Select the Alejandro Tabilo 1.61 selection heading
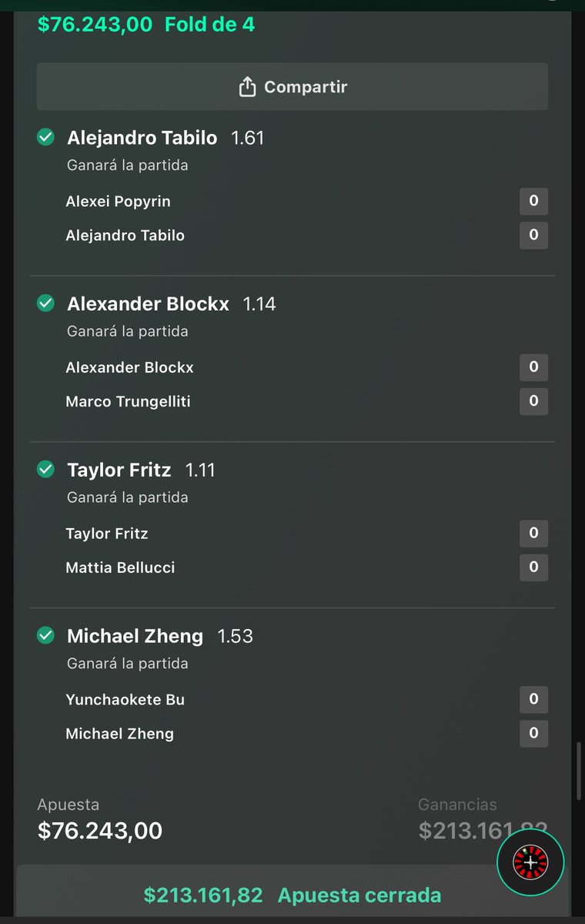The image size is (585, 924). click(165, 138)
